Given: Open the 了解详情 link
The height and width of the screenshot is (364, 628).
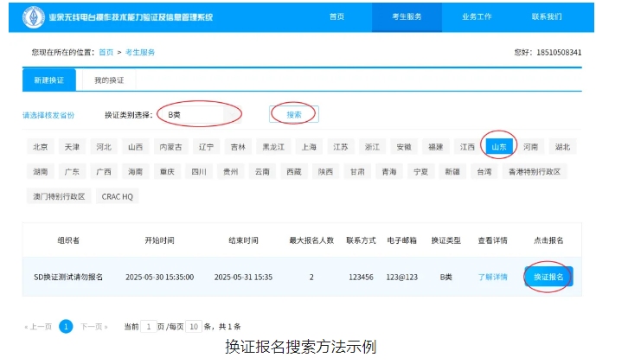Looking at the screenshot, I should [x=492, y=277].
